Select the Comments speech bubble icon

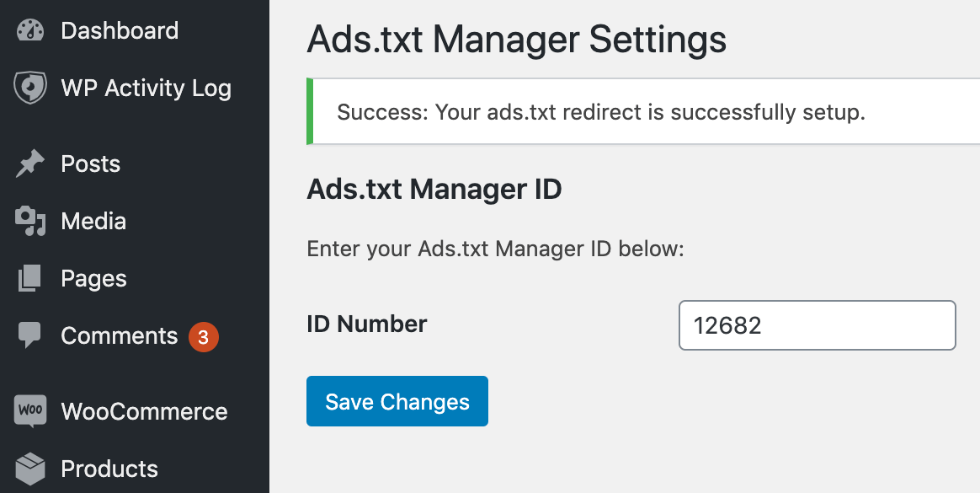29,335
